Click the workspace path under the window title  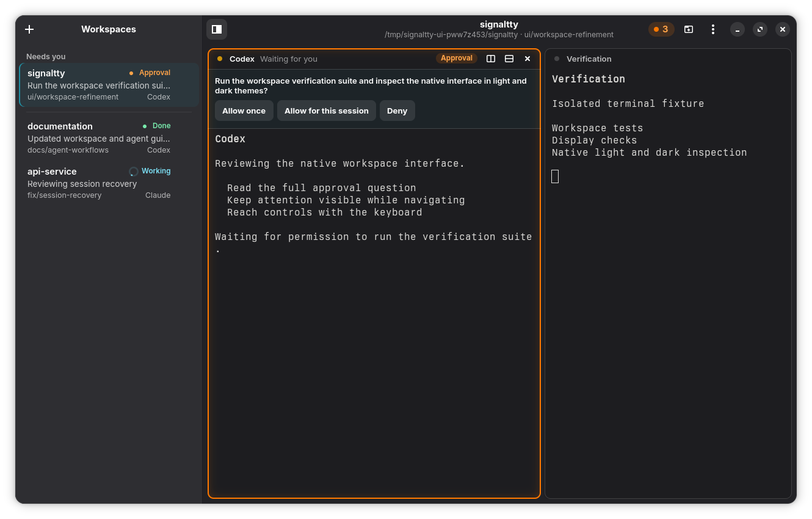499,35
